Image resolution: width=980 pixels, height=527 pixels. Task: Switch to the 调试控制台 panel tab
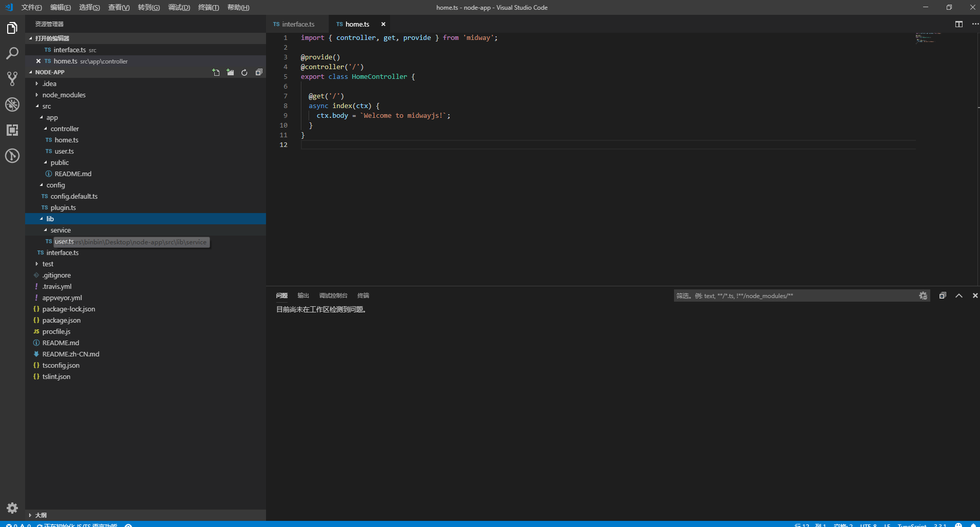pyautogui.click(x=333, y=296)
